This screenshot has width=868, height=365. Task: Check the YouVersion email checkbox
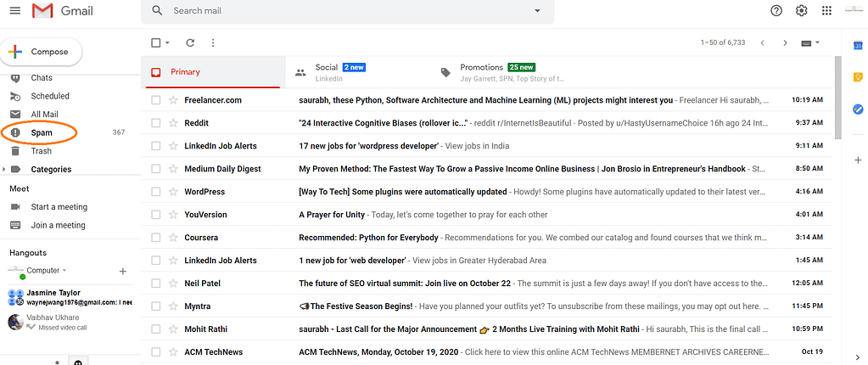point(156,215)
